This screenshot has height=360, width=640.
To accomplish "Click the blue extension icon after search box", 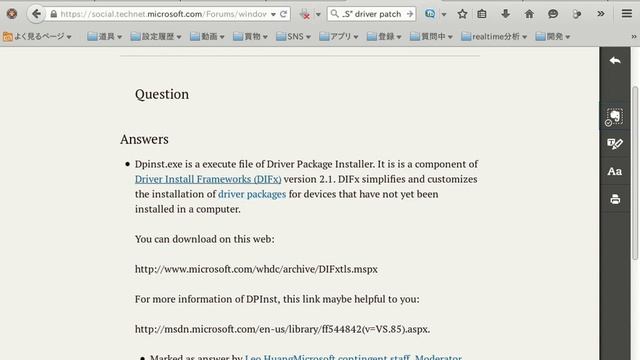I will tap(430, 14).
